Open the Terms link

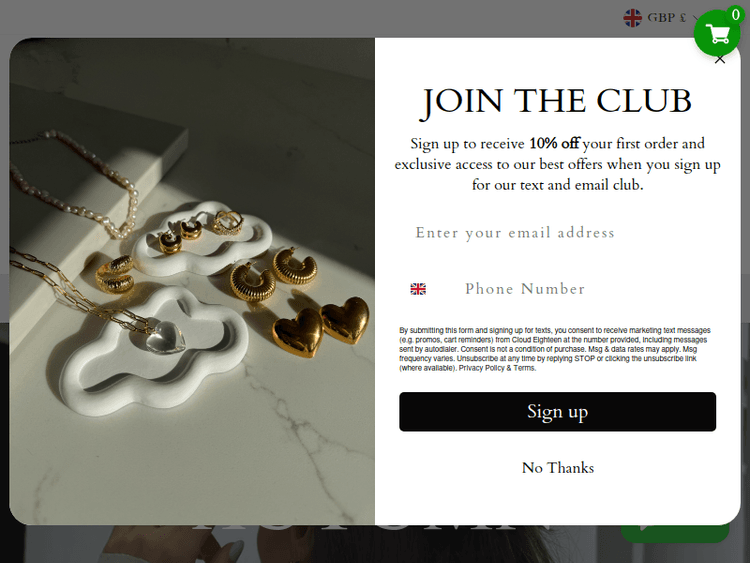tap(524, 368)
